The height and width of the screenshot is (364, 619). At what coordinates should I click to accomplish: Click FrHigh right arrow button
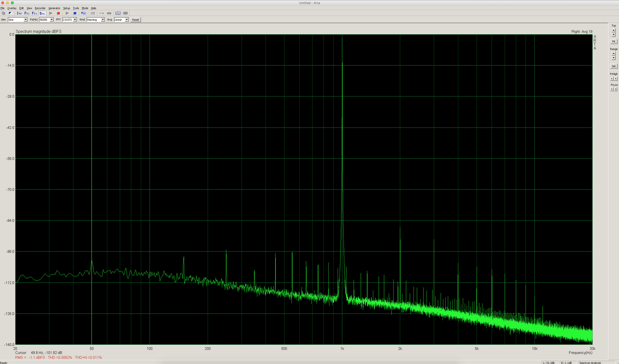(x=616, y=78)
